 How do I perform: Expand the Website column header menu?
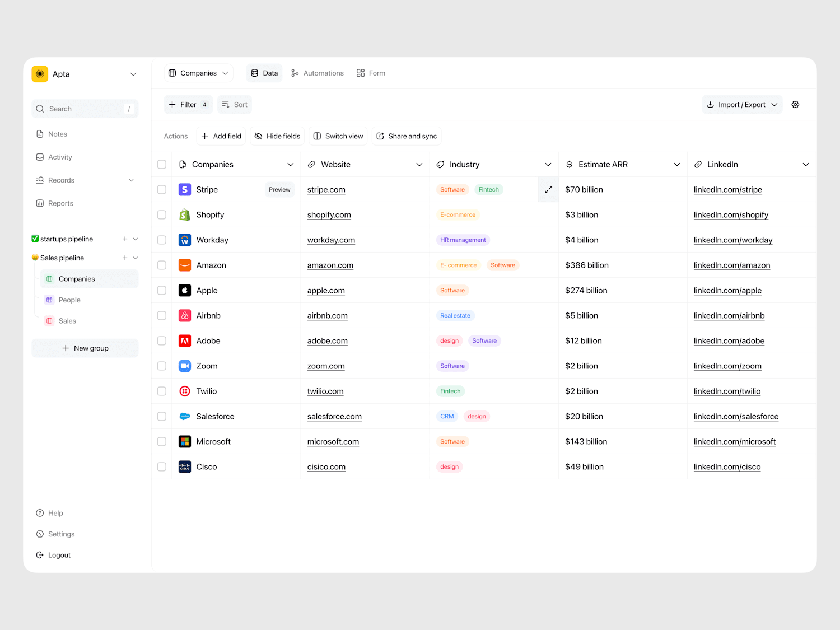[419, 165]
